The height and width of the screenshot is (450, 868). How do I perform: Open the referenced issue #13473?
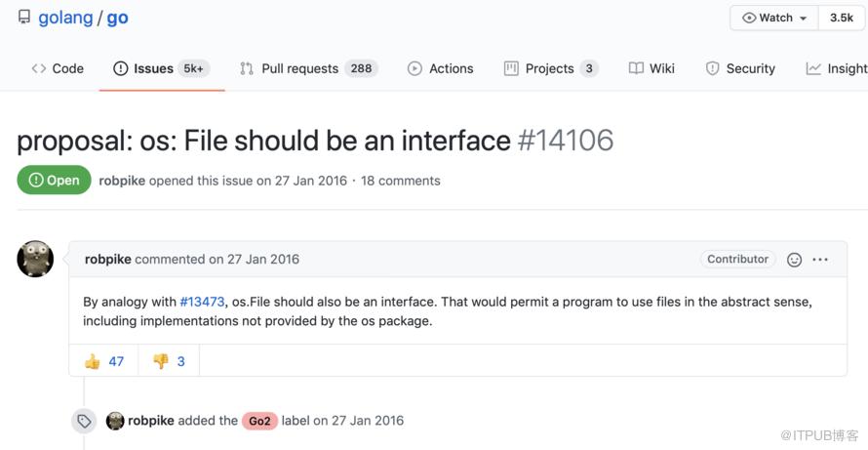tap(202, 302)
